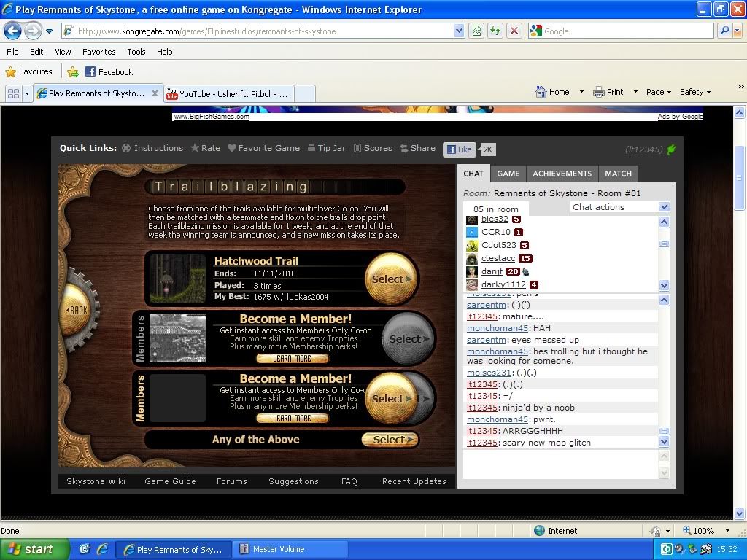Click up arrow of chat messages scrollbar

point(664,300)
